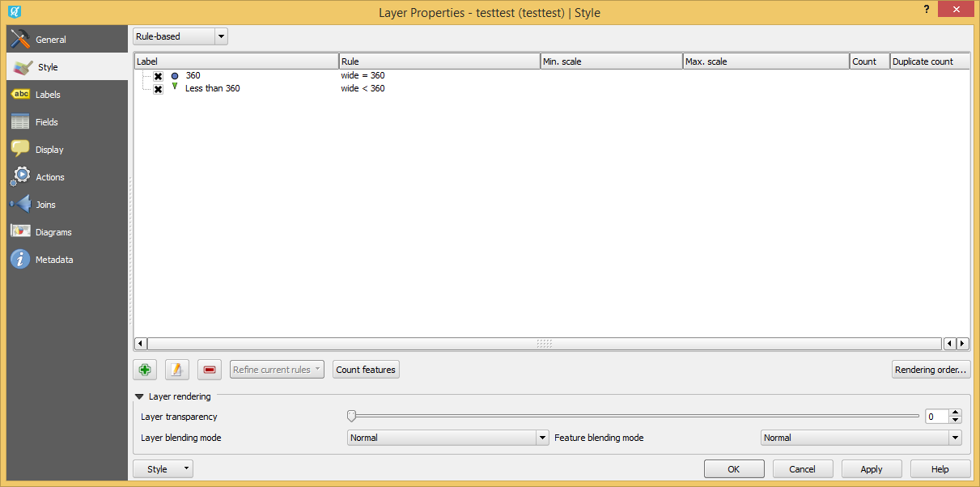Switch to the Display tab
Image resolution: width=980 pixels, height=487 pixels.
coord(67,150)
